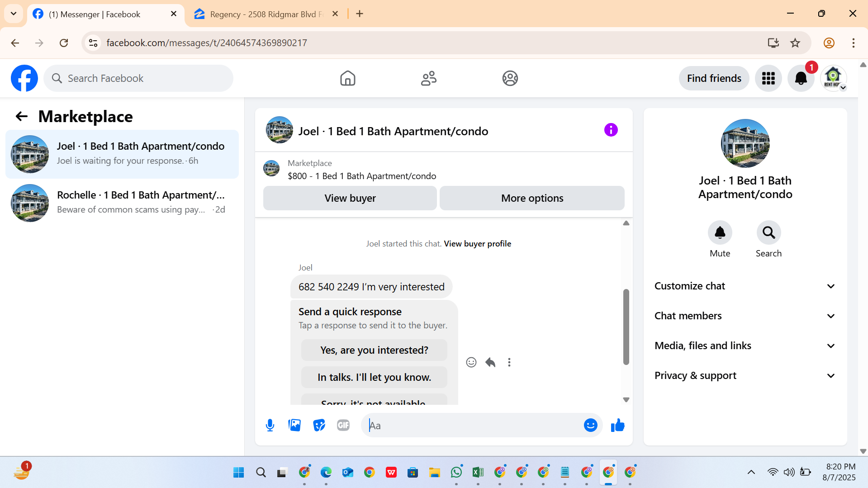Expand Media, files and links section
This screenshot has height=488, width=868.
point(745,346)
